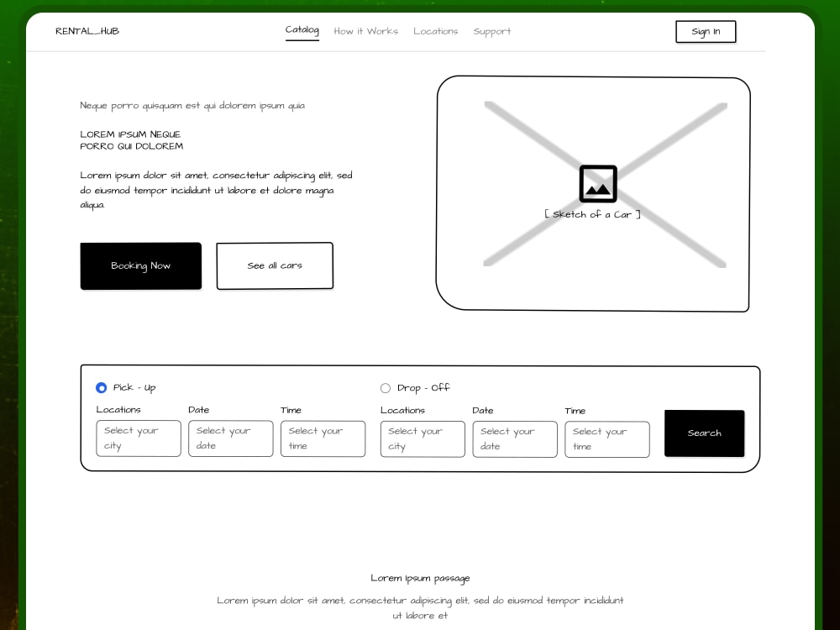
Task: Click the Sketch of a Car caption
Action: 592,214
